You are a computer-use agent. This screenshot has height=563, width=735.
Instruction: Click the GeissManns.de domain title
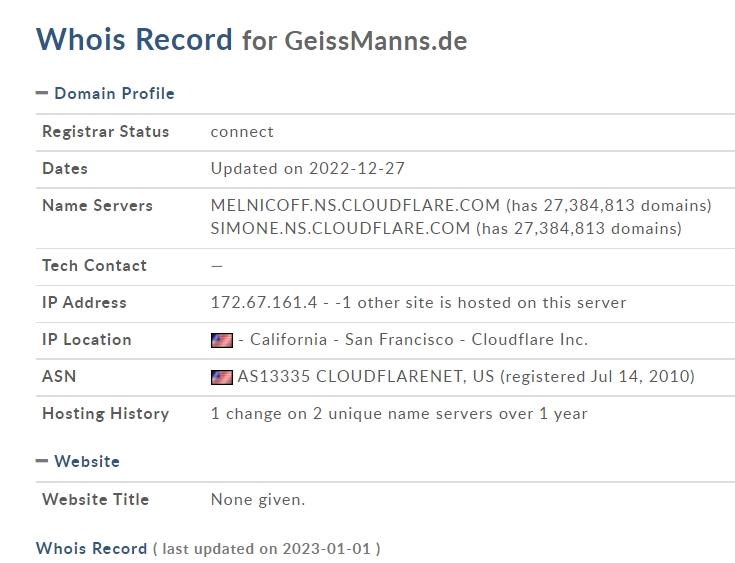[x=376, y=41]
